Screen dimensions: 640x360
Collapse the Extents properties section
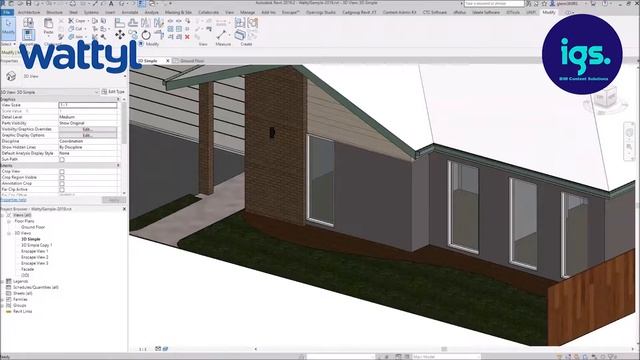click(118, 166)
